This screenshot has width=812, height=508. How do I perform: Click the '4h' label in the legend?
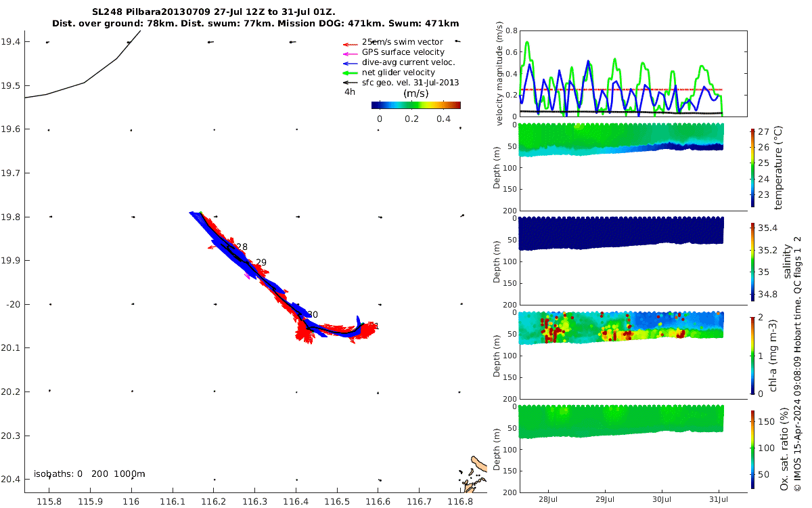click(x=350, y=91)
